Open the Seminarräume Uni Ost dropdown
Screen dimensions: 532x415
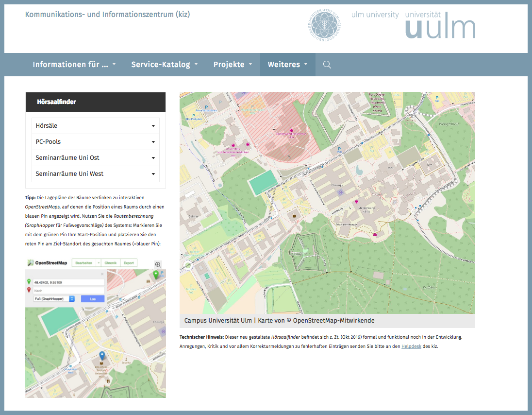[x=96, y=158]
